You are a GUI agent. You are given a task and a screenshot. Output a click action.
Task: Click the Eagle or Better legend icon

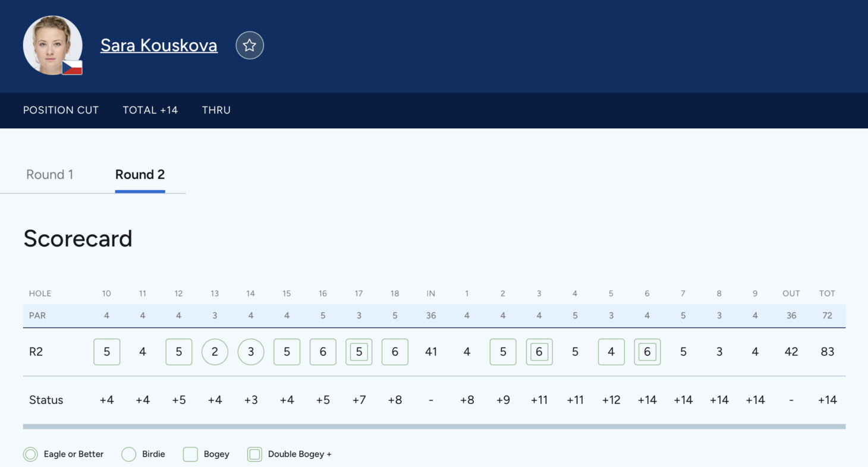click(30, 455)
